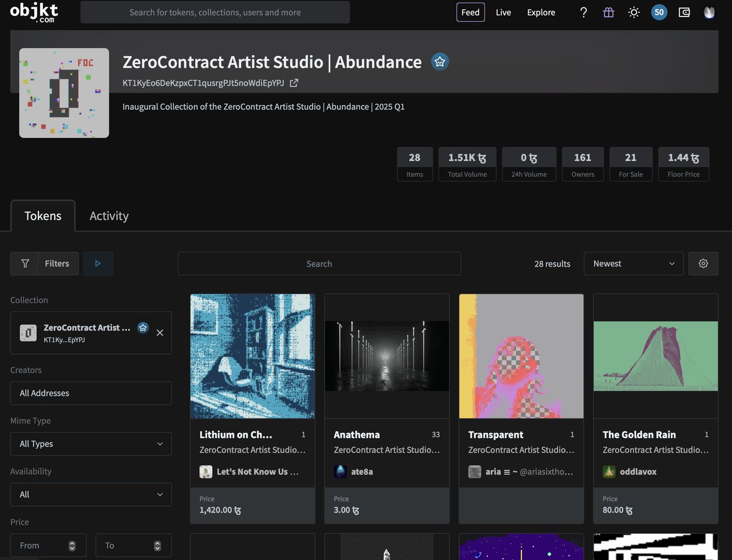This screenshot has height=560, width=732.
Task: Remove the ZeroContract collection filter
Action: 160,332
